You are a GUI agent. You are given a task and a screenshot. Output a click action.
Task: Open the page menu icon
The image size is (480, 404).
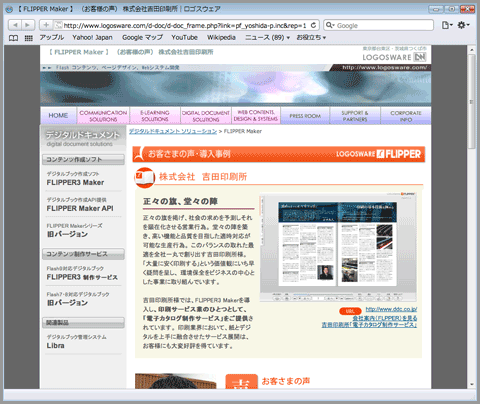[447, 25]
